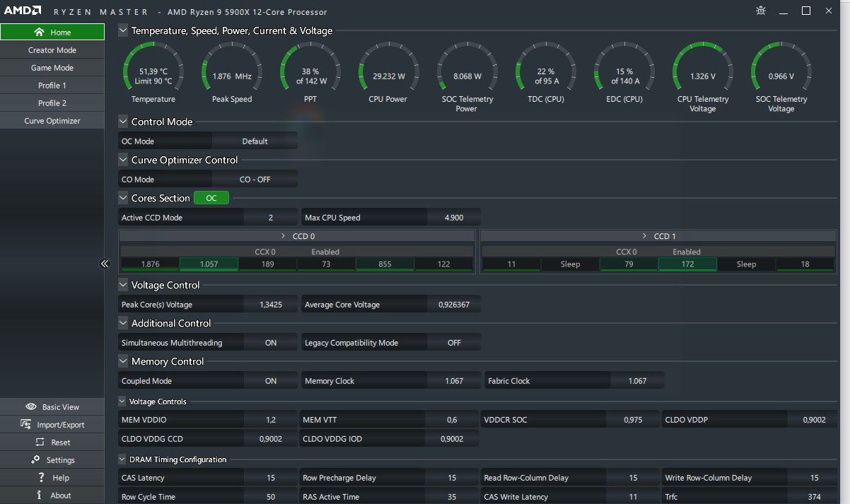Viewport: 850px width, 504px height.
Task: Collapse the Memory Control section
Action: coord(123,361)
